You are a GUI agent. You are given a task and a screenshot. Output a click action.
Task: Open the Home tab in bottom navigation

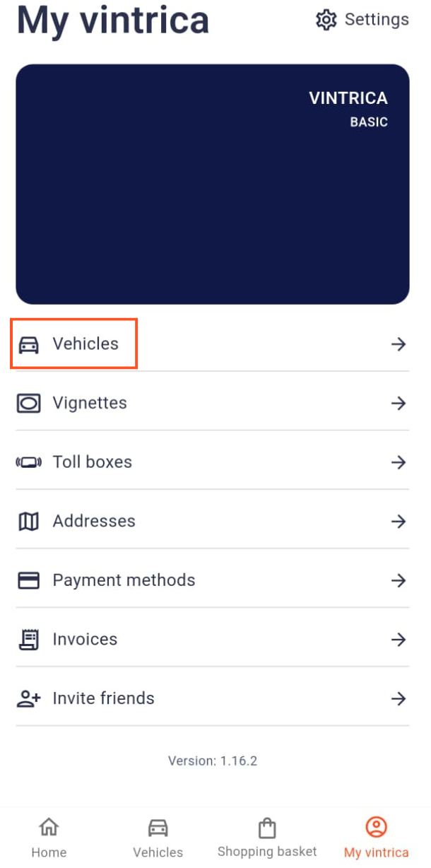[49, 838]
